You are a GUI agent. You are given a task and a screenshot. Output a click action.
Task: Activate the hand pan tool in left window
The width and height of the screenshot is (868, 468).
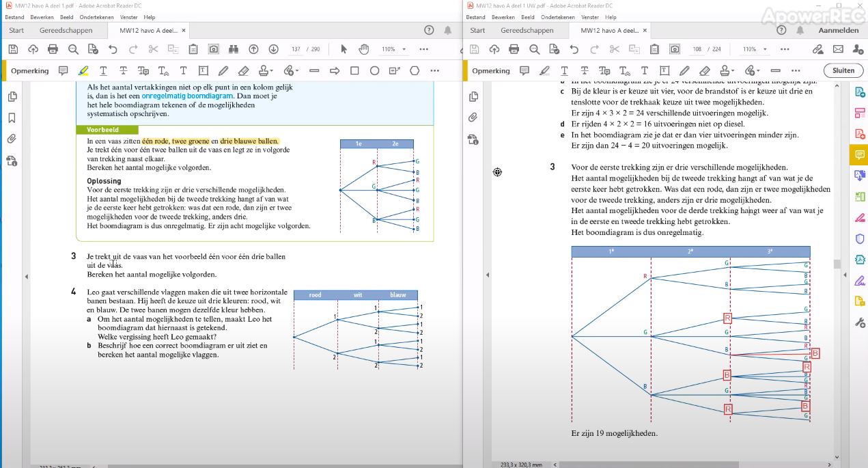pos(364,49)
